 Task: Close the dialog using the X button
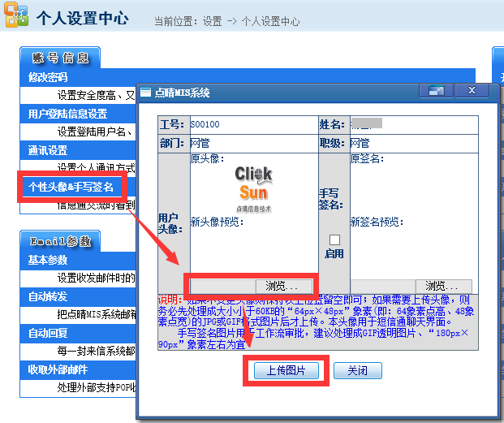[x=470, y=91]
